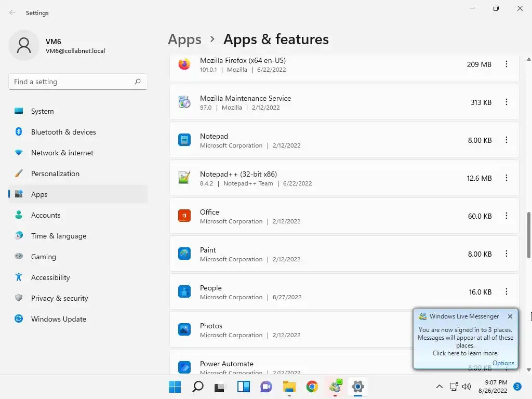
Task: Show hidden system tray icons
Action: coord(439,387)
